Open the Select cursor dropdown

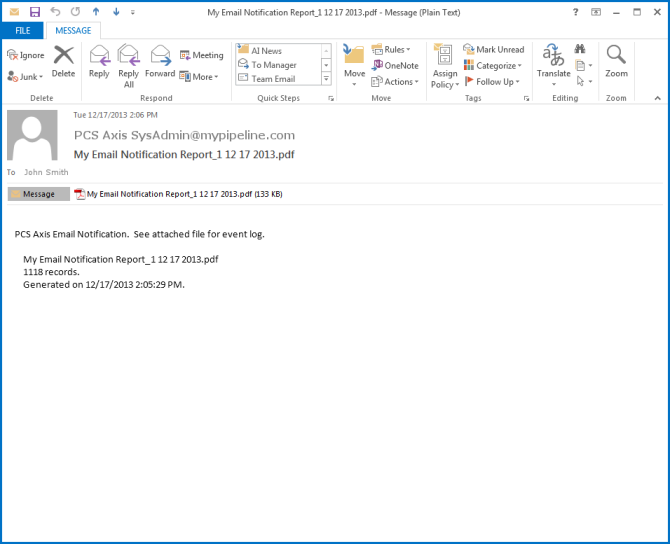pos(584,81)
